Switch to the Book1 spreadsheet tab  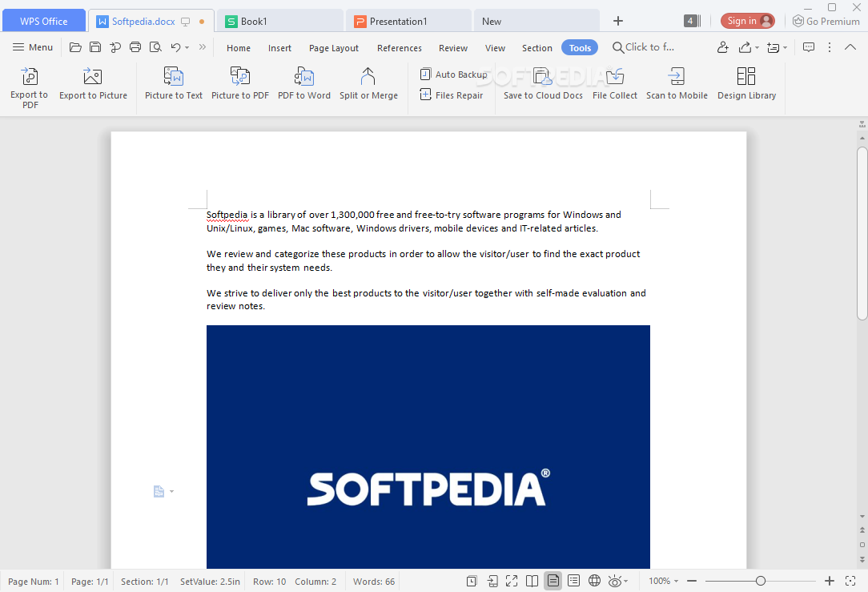tap(279, 21)
